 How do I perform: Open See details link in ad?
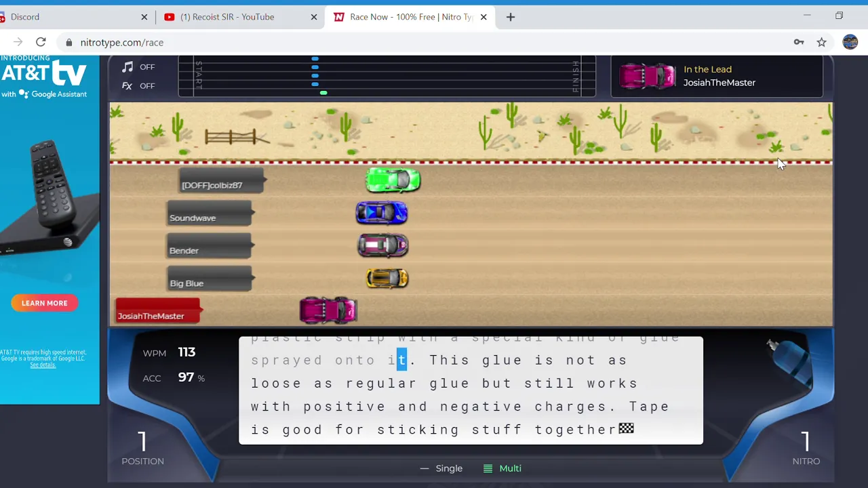(43, 365)
